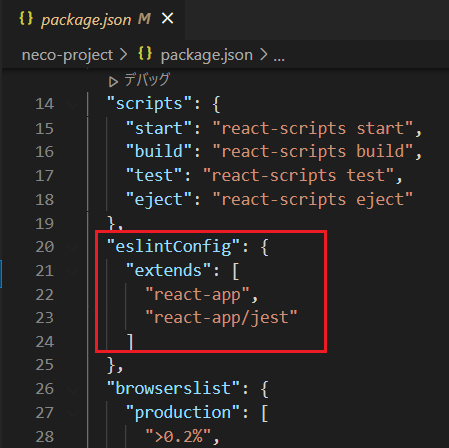Click the "eject" key on line 18
Viewport: 449px width, 448px height.
159,199
